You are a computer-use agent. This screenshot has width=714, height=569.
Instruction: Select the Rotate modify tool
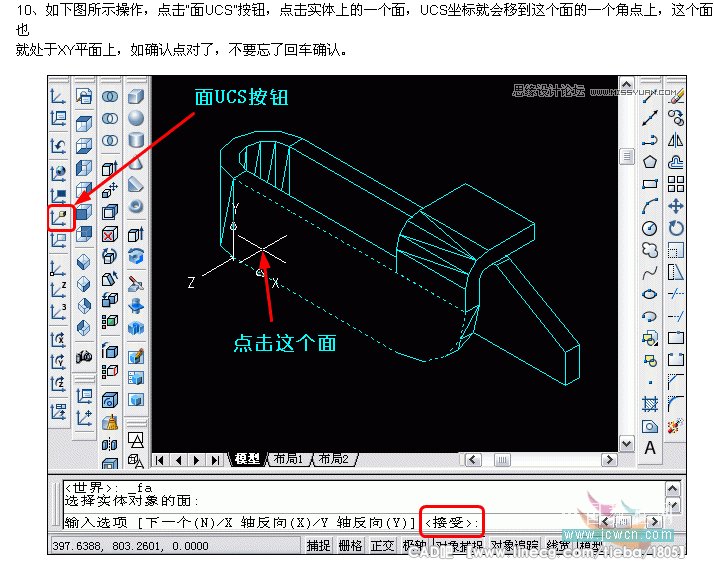tap(676, 228)
